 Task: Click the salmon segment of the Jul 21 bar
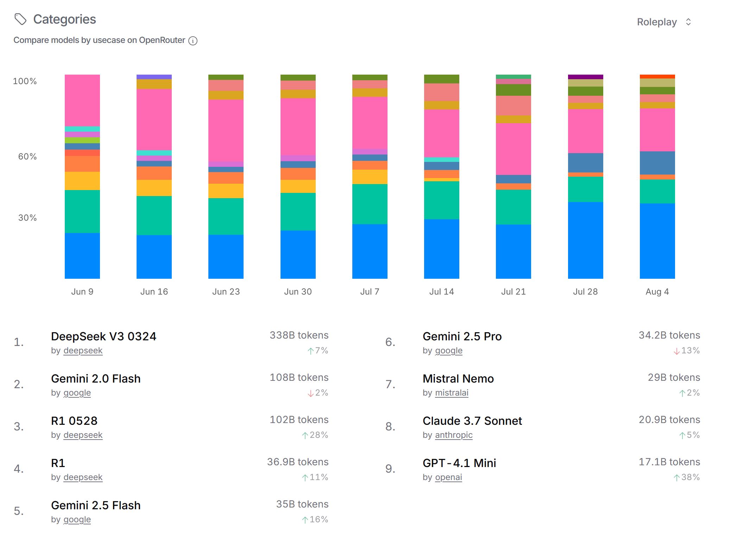pos(514,106)
